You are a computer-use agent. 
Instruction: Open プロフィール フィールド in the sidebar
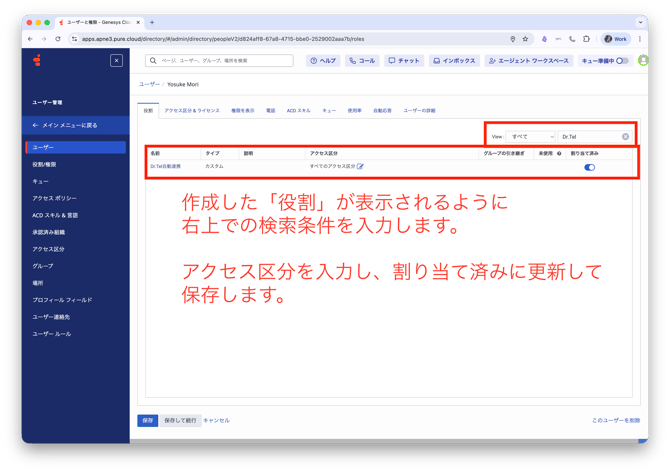62,300
